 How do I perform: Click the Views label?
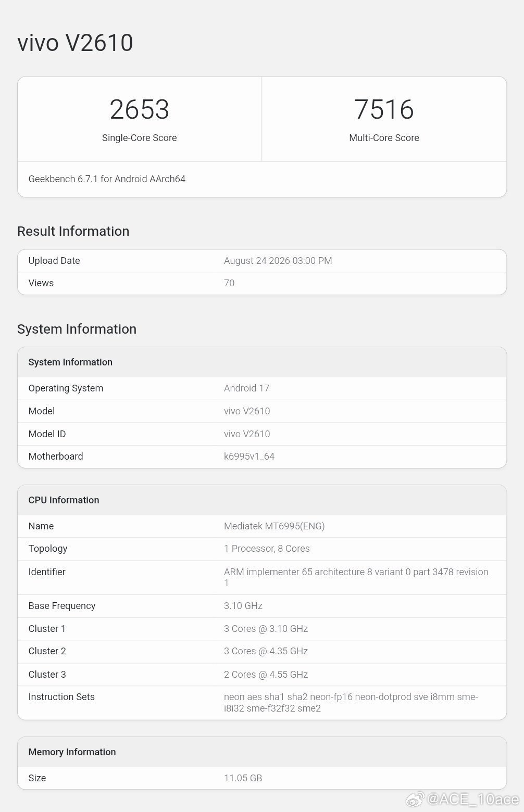[x=41, y=283]
